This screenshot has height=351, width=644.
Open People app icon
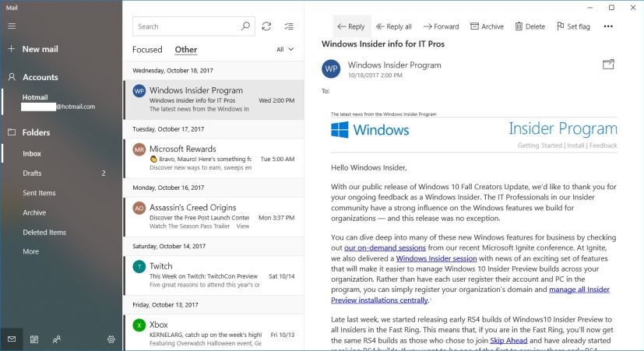57,339
